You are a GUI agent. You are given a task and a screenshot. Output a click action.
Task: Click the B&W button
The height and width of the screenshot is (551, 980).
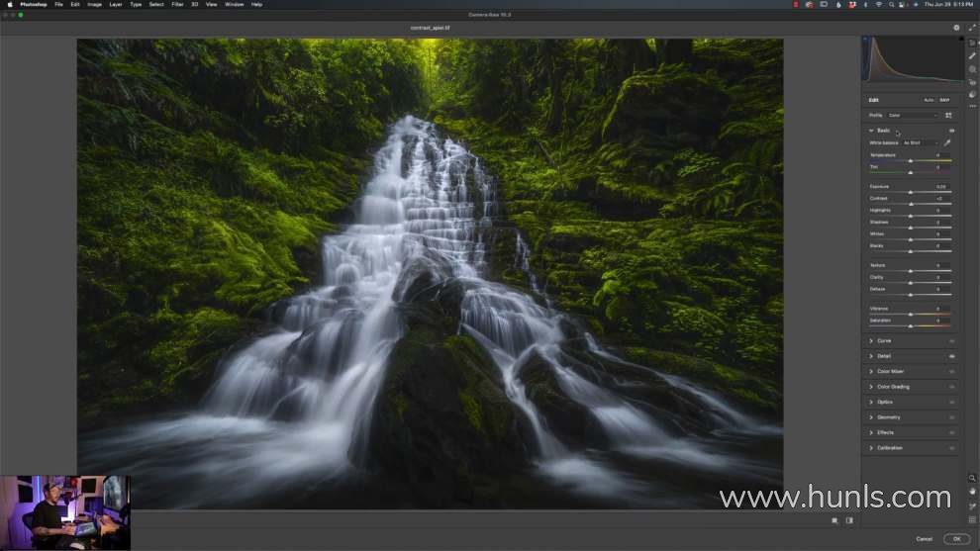coord(944,100)
